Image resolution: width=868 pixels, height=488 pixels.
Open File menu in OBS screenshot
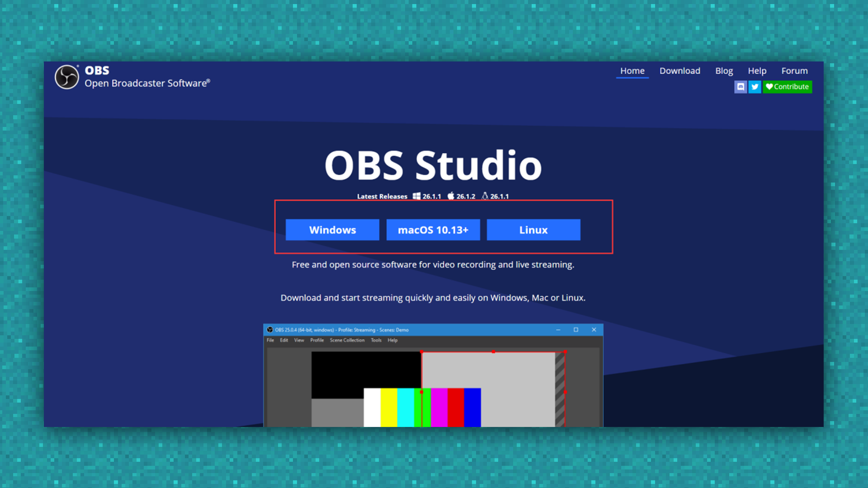(270, 340)
